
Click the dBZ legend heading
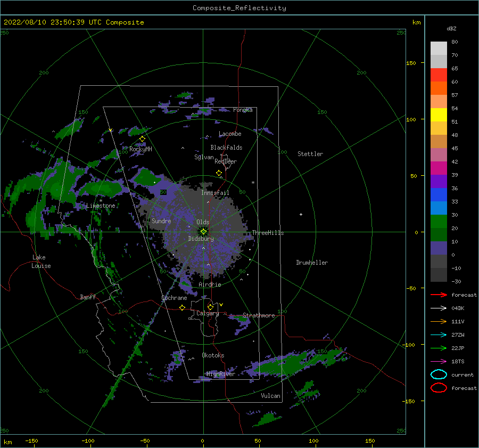(x=451, y=28)
